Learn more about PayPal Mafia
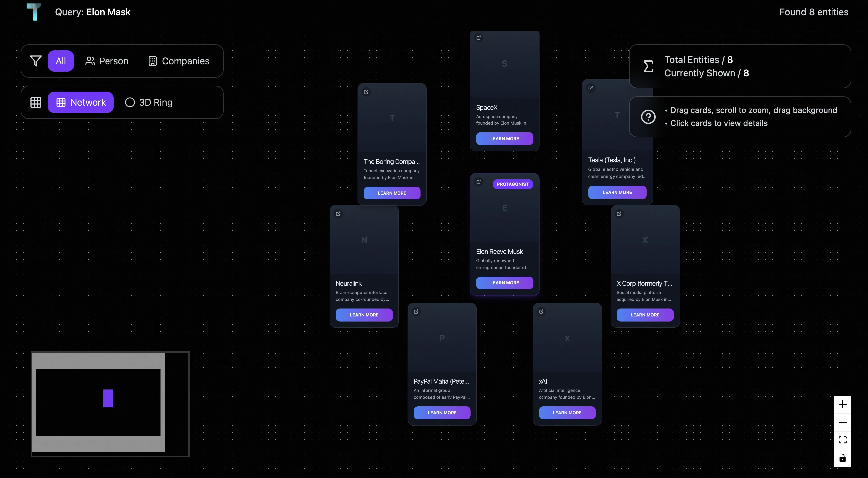 click(442, 413)
